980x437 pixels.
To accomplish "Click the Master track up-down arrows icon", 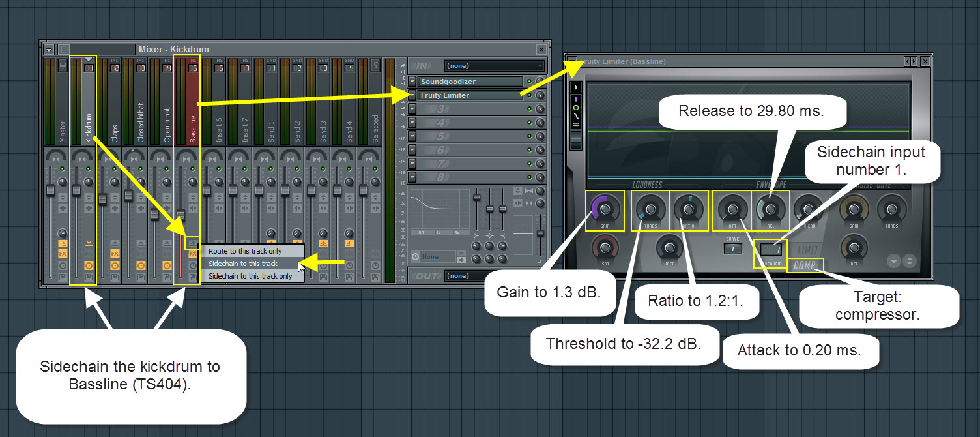I will (x=63, y=197).
